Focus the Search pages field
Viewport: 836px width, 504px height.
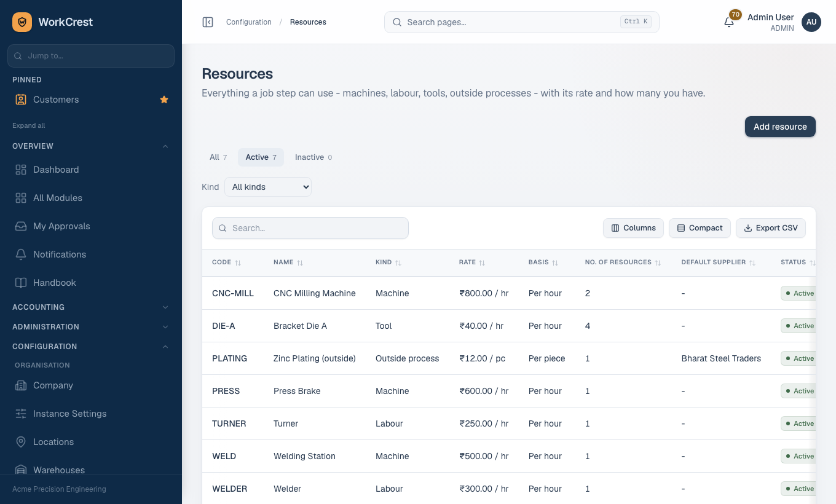click(522, 22)
